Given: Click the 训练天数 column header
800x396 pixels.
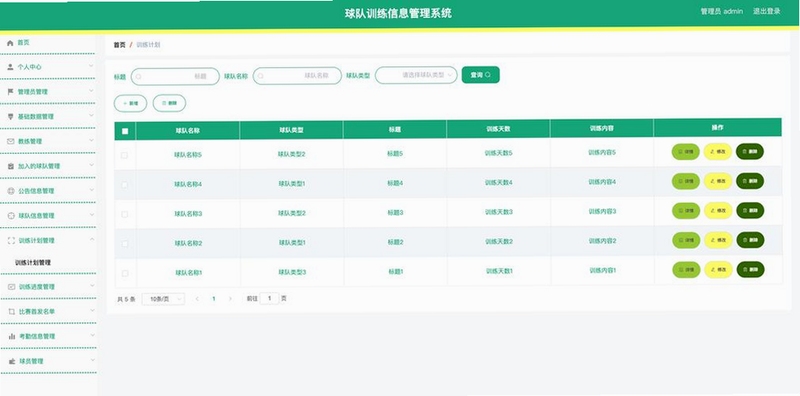Looking at the screenshot, I should point(498,129).
